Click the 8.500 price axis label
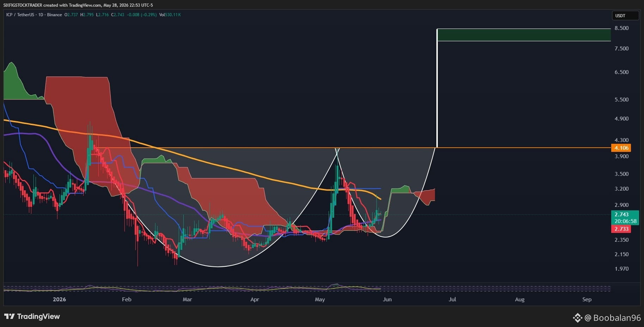The image size is (644, 327). pos(621,28)
